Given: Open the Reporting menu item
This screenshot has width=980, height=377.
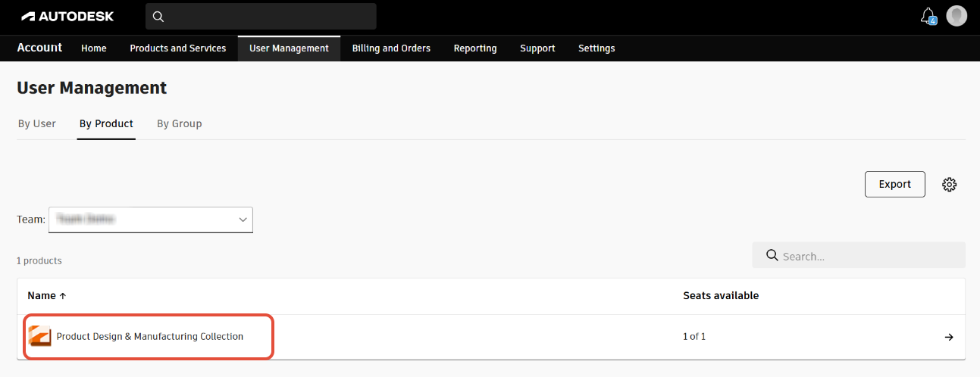Looking at the screenshot, I should 475,48.
